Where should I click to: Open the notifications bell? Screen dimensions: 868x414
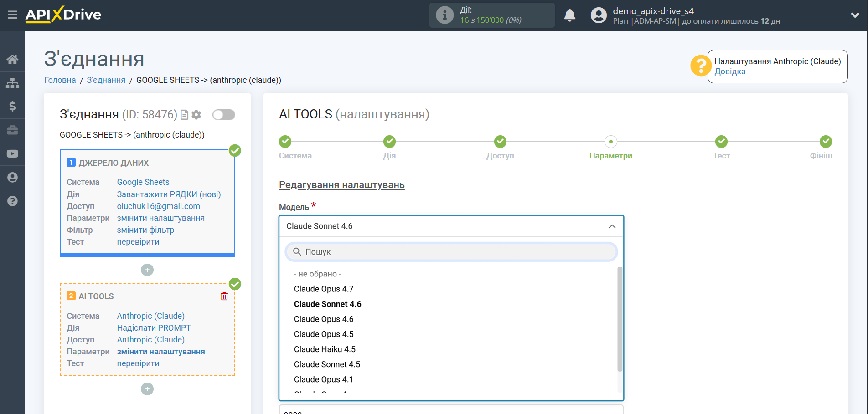point(569,15)
